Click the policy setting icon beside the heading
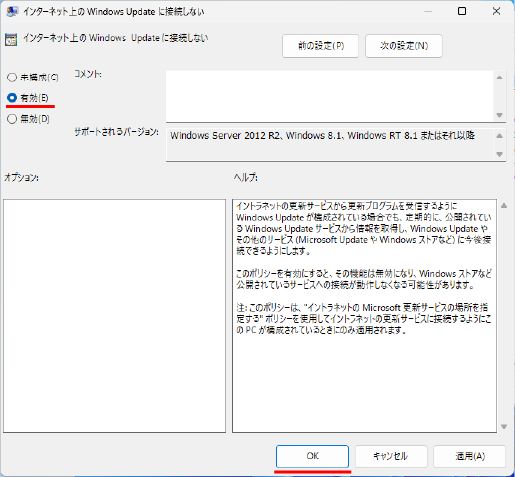 [11, 40]
